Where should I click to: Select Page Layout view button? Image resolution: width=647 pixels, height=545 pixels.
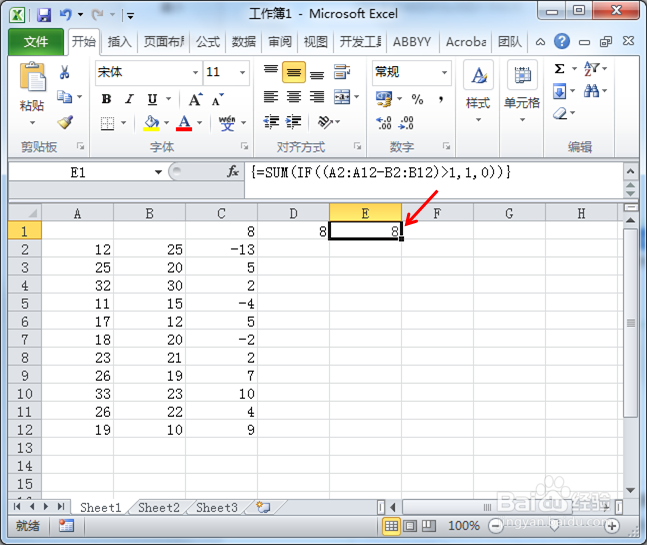point(410,526)
